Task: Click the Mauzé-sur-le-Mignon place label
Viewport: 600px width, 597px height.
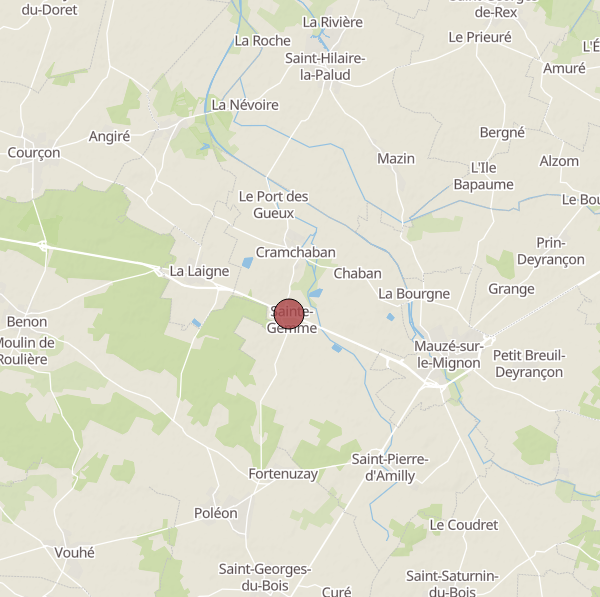Action: [449, 355]
